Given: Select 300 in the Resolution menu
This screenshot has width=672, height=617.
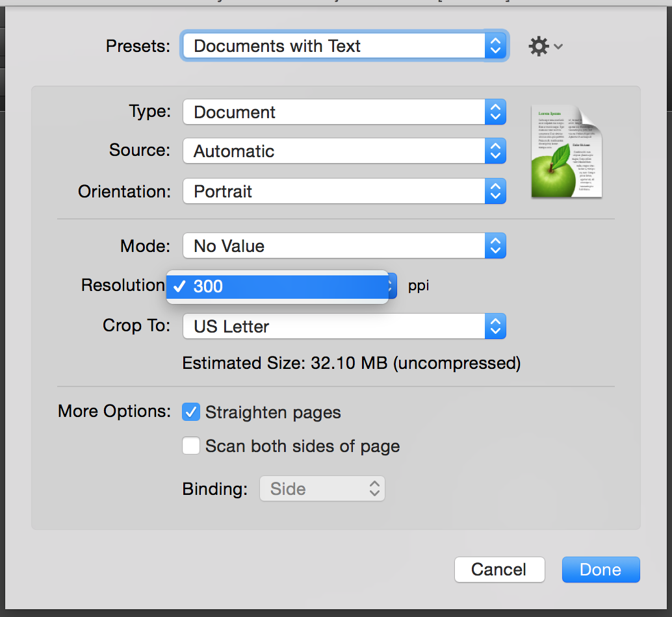Looking at the screenshot, I should tap(279, 286).
